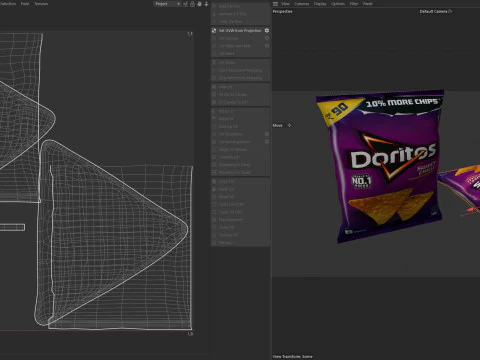Open the viewport Cameras menu
The image size is (480, 360).
[x=302, y=4]
